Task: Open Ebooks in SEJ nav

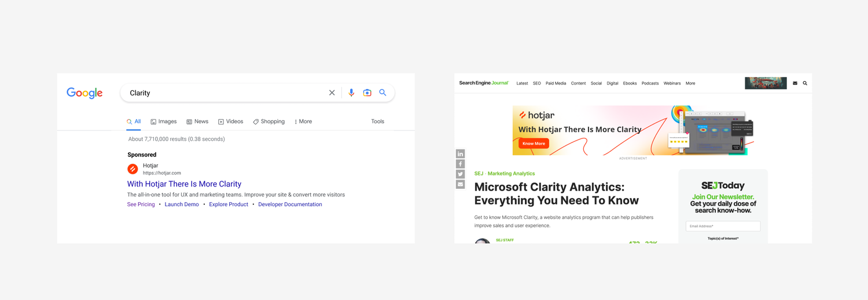Action: coord(630,83)
